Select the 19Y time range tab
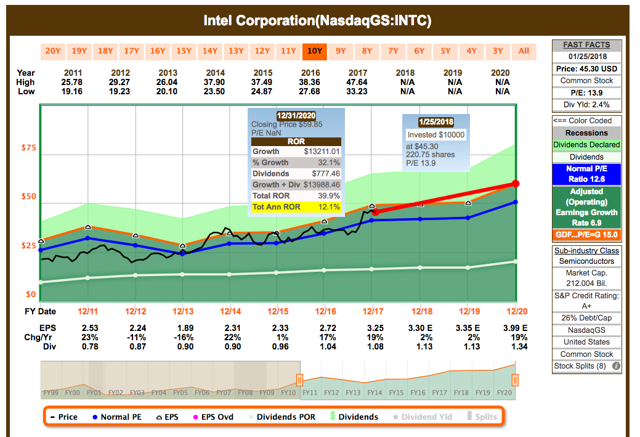 pos(79,51)
